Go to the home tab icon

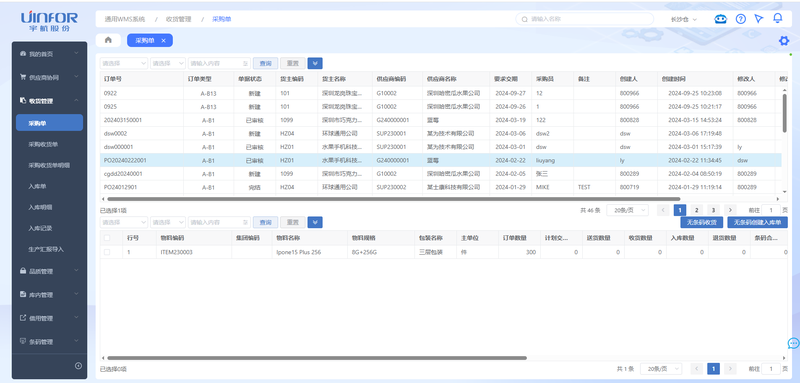point(108,40)
